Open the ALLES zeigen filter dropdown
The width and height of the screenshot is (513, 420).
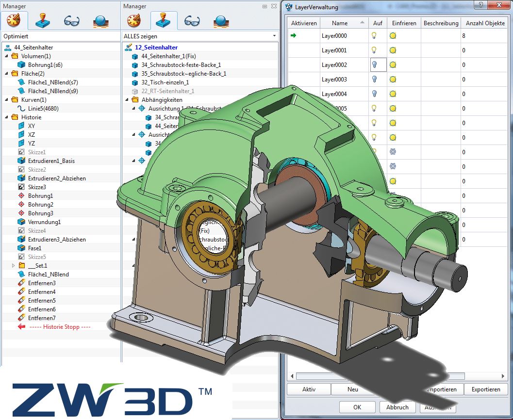(x=274, y=36)
